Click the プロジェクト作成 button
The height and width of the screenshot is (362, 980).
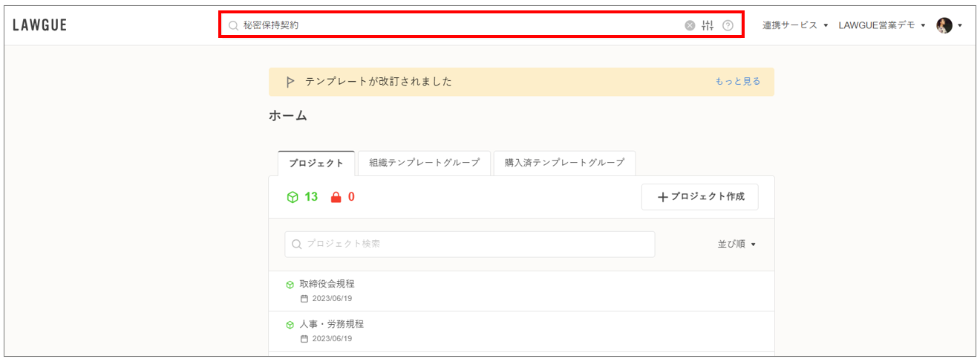699,197
